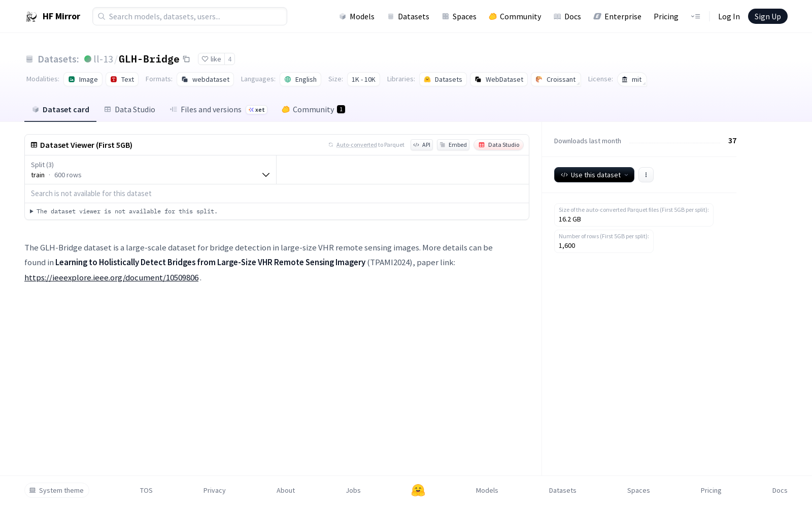812x508 pixels.
Task: Click the Embed button
Action: [453, 145]
